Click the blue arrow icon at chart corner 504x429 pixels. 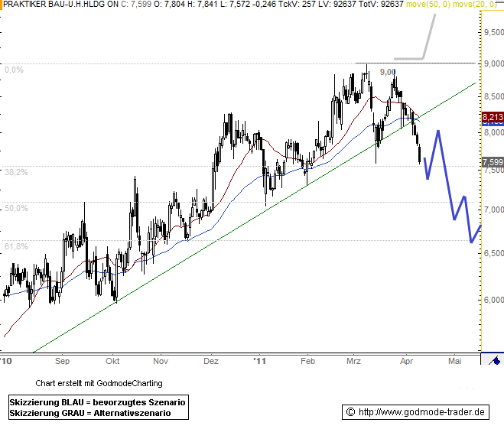(495, 359)
